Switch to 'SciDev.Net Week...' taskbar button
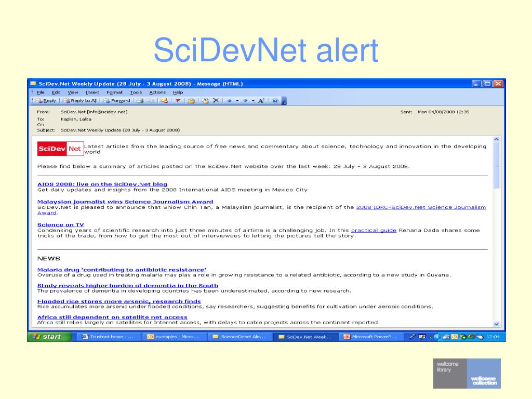This screenshot has width=532, height=399. pyautogui.click(x=304, y=337)
